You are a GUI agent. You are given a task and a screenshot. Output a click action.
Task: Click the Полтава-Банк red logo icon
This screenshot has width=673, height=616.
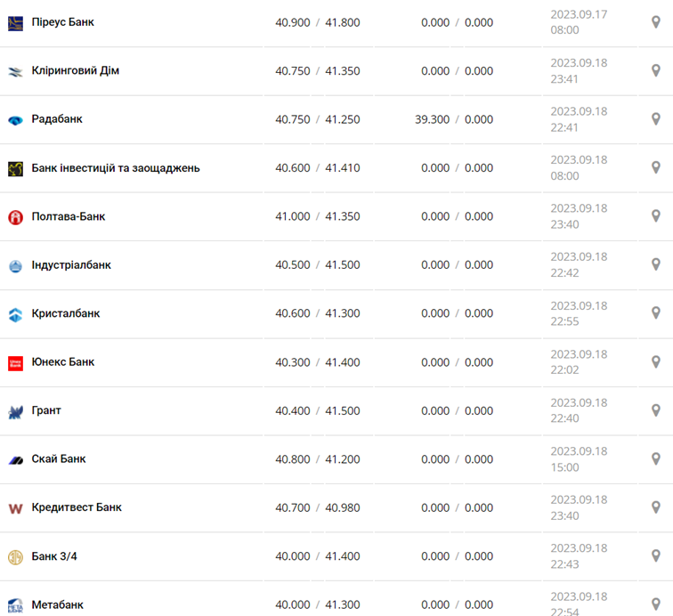tap(15, 217)
